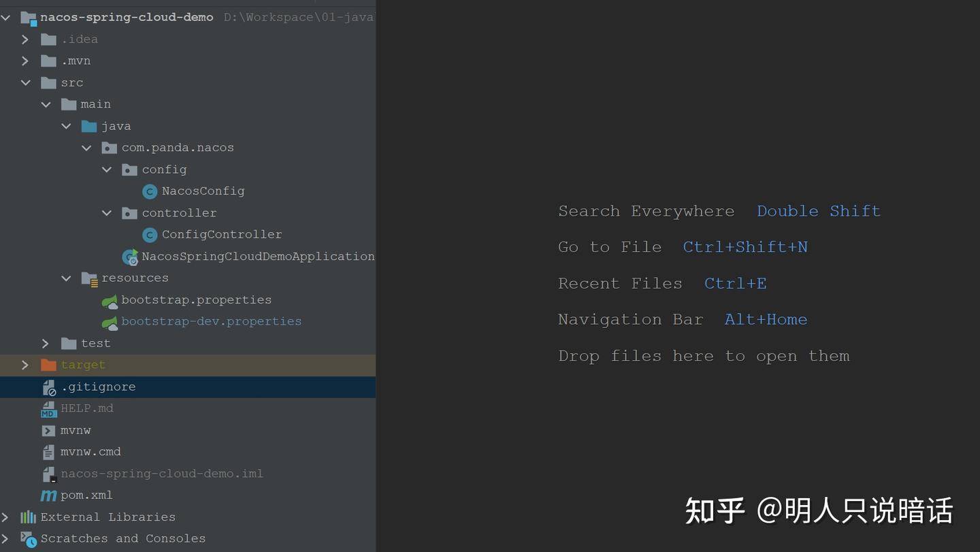
Task: Click the Spring Boot icon beside NacosSpringCloudDemoApplication
Action: pos(130,257)
